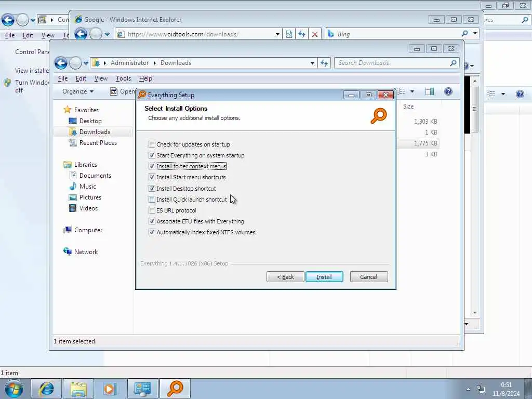
Task: Open view options dropdown in Downloads window
Action: click(x=412, y=91)
